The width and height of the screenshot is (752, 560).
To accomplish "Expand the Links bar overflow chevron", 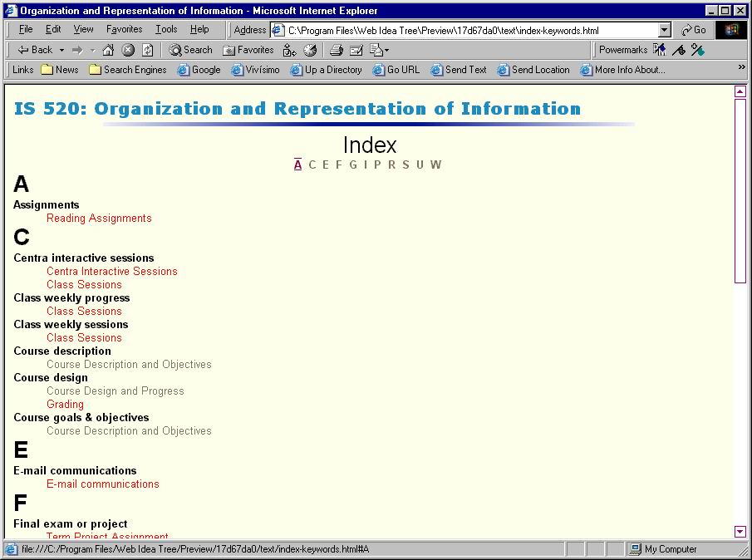I will pos(741,68).
